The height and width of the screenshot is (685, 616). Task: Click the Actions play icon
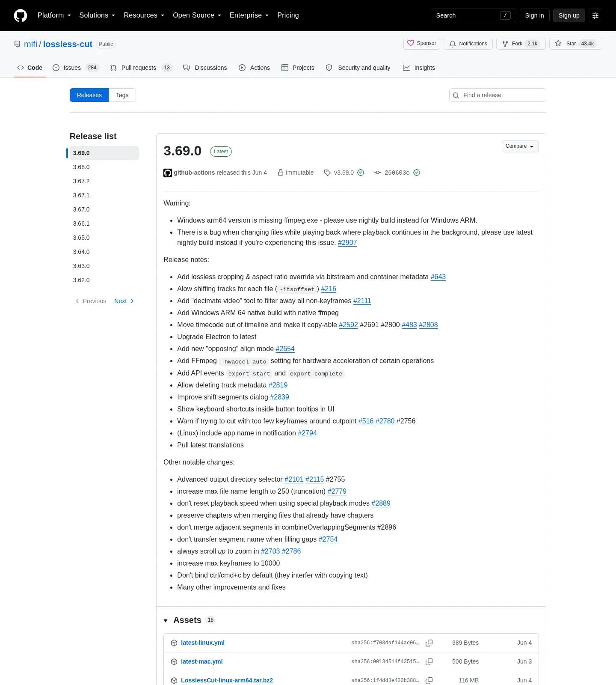point(242,68)
